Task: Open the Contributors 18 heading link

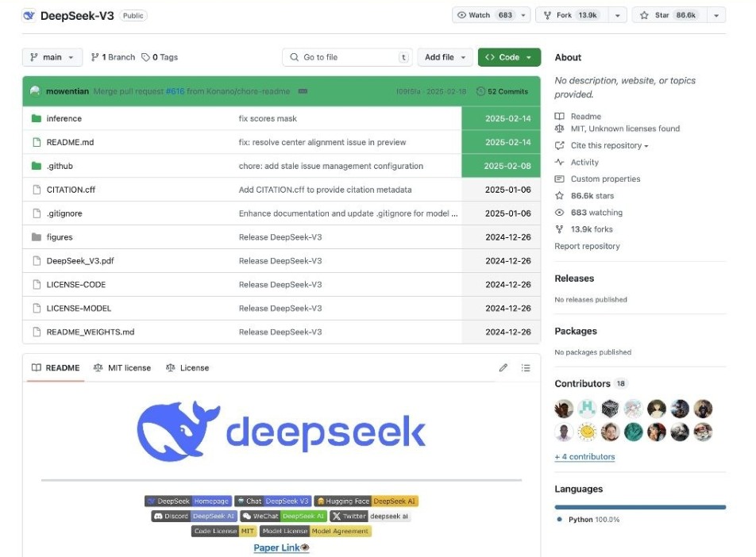Action: pyautogui.click(x=591, y=383)
